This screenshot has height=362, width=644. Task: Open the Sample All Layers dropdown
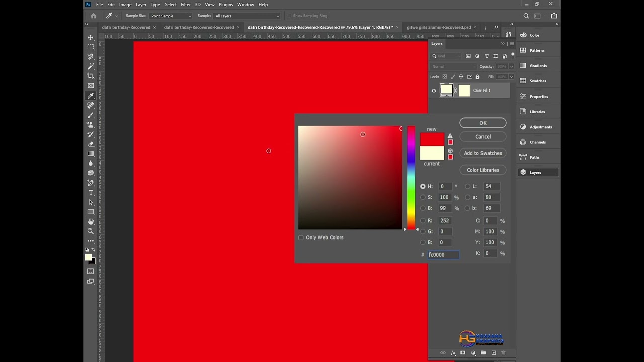coord(247,16)
